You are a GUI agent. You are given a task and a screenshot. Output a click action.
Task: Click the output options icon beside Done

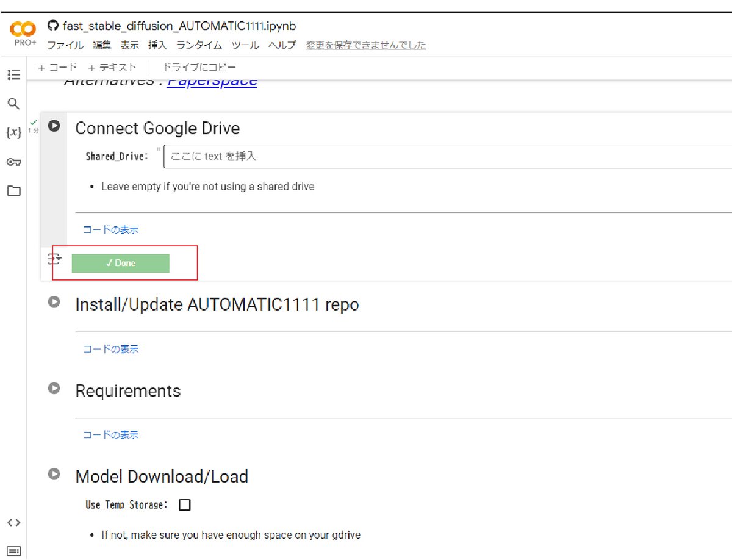click(55, 259)
